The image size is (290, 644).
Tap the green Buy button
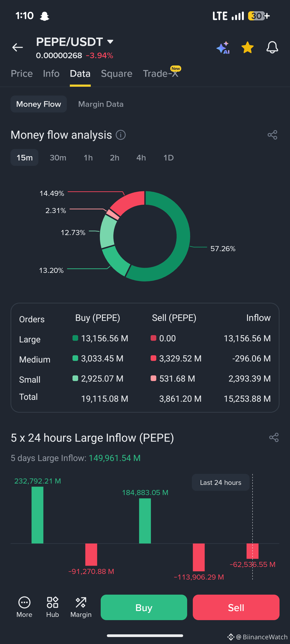pos(144,607)
